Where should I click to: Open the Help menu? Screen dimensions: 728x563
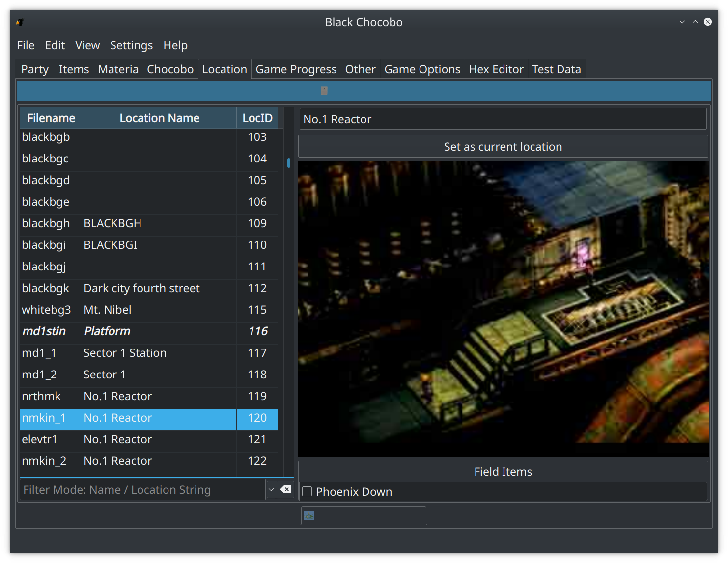[x=175, y=45]
